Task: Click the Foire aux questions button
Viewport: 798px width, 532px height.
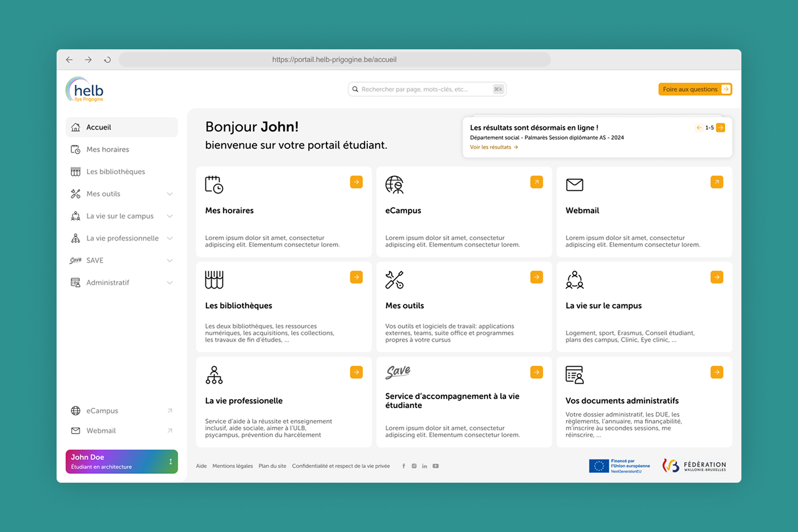Action: 694,89
